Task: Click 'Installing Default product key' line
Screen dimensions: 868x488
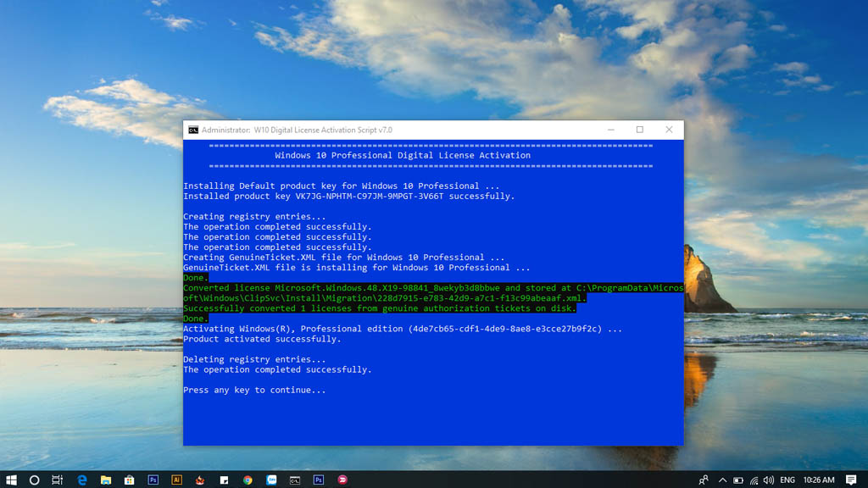Action: [x=341, y=186]
